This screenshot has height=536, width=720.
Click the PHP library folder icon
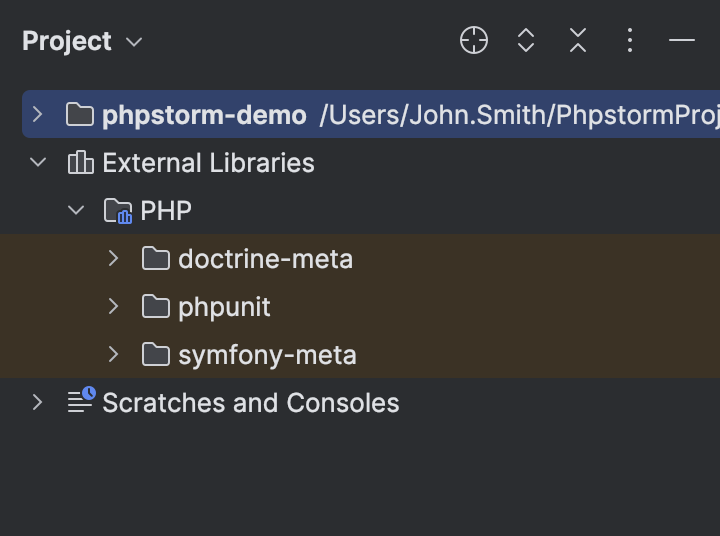click(118, 211)
